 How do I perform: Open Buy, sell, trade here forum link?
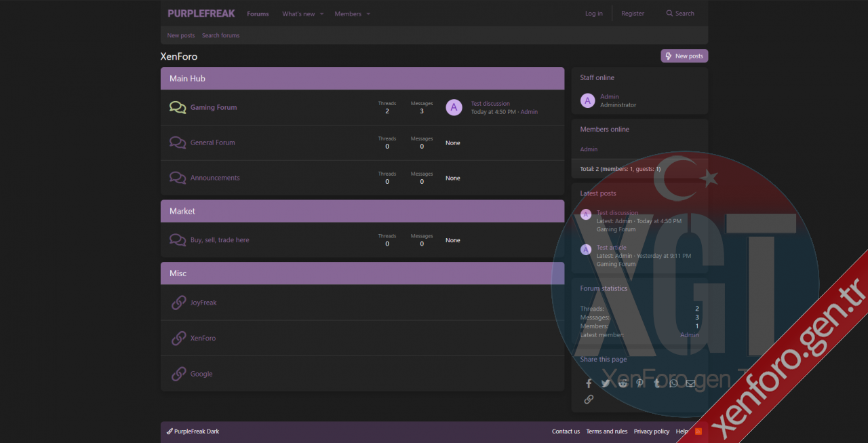click(220, 240)
